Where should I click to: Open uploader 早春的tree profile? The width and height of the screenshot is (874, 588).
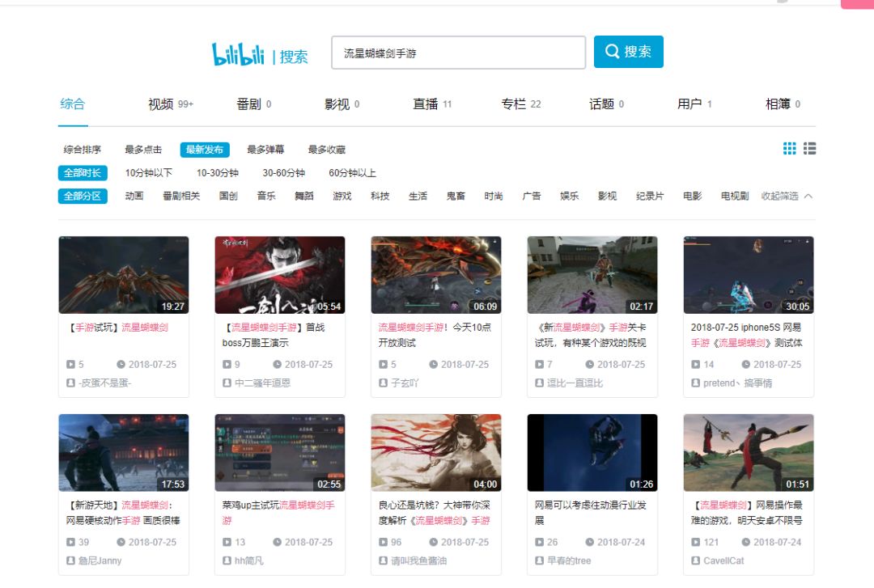tap(569, 561)
